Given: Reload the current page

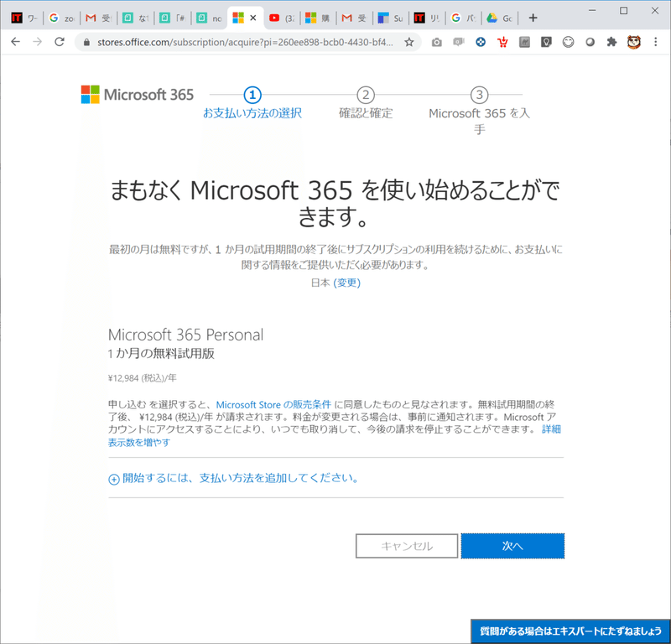Looking at the screenshot, I should coord(60,41).
